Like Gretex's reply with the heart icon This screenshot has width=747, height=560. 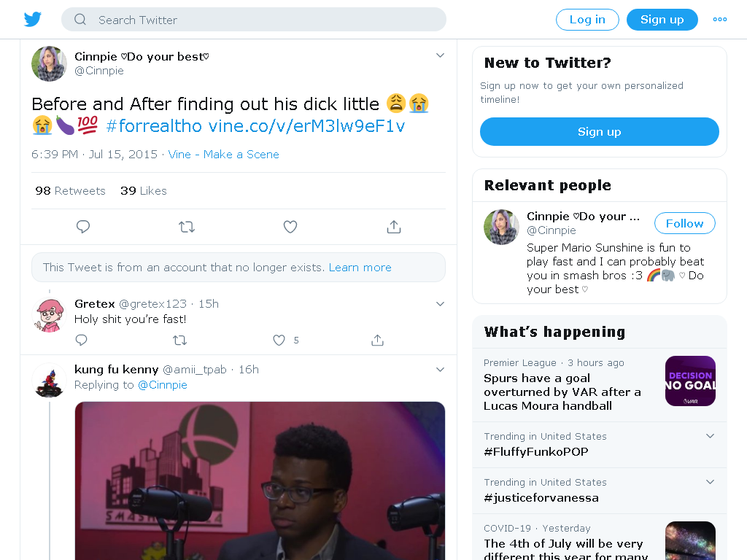click(279, 340)
